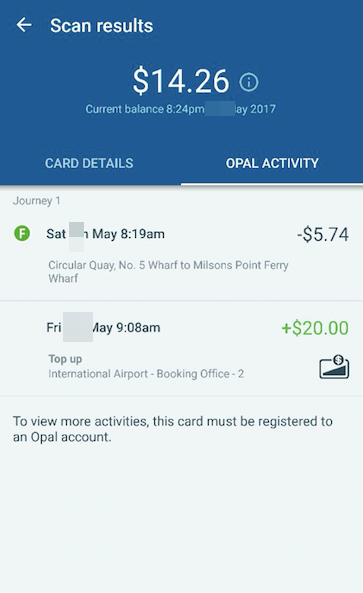Tap the 2017 year in balance date
363x593 pixels.
(263, 109)
